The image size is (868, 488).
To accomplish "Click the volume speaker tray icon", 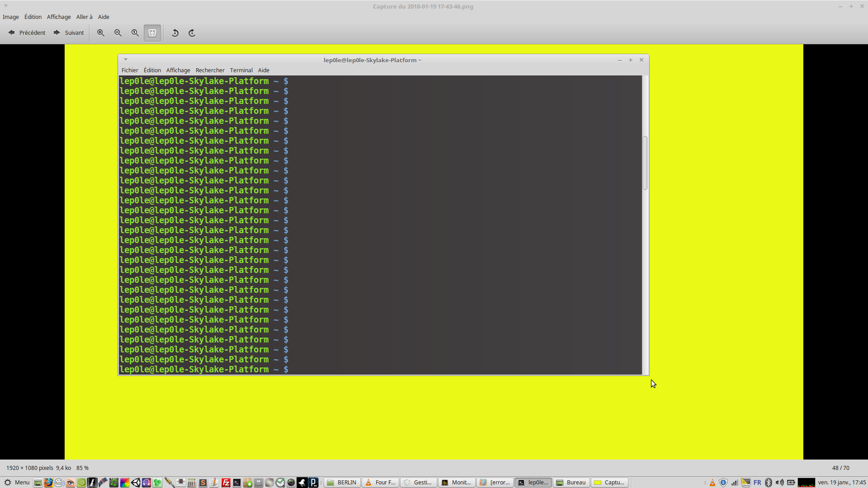I will [x=779, y=483].
